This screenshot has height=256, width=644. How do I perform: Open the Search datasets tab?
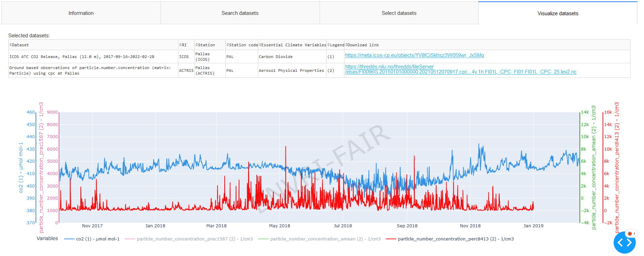pos(240,13)
